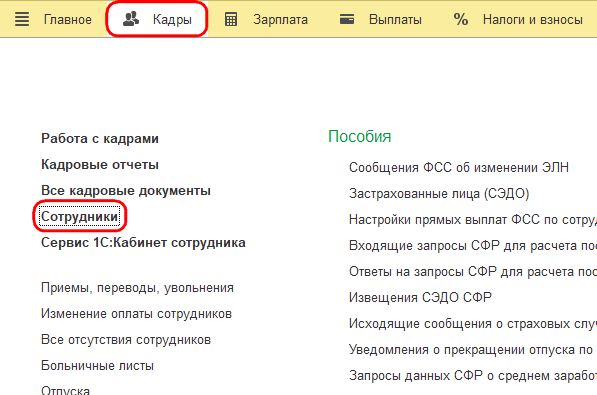The image size is (597, 395).
Task: Open Больничные листы
Action: click(97, 366)
